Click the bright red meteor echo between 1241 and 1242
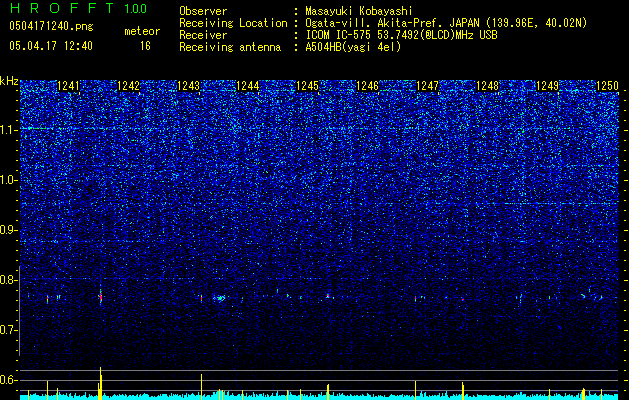The image size is (629, 400). click(100, 297)
